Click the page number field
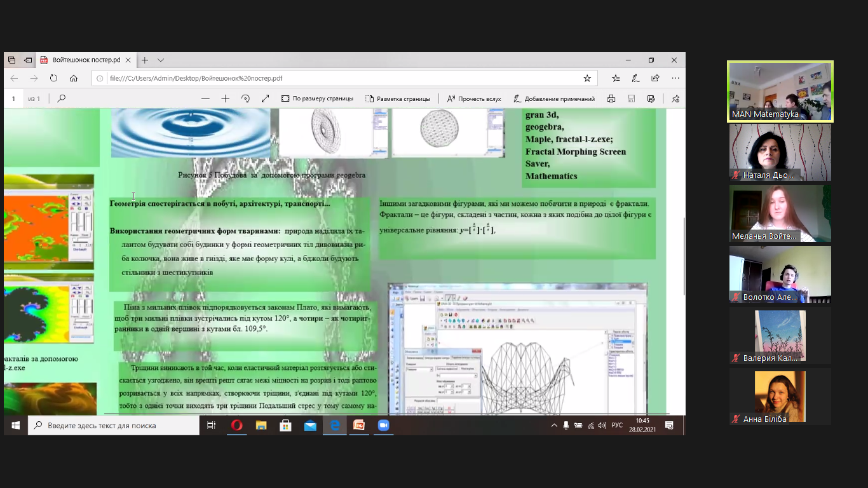The height and width of the screenshot is (488, 868). coord(13,98)
